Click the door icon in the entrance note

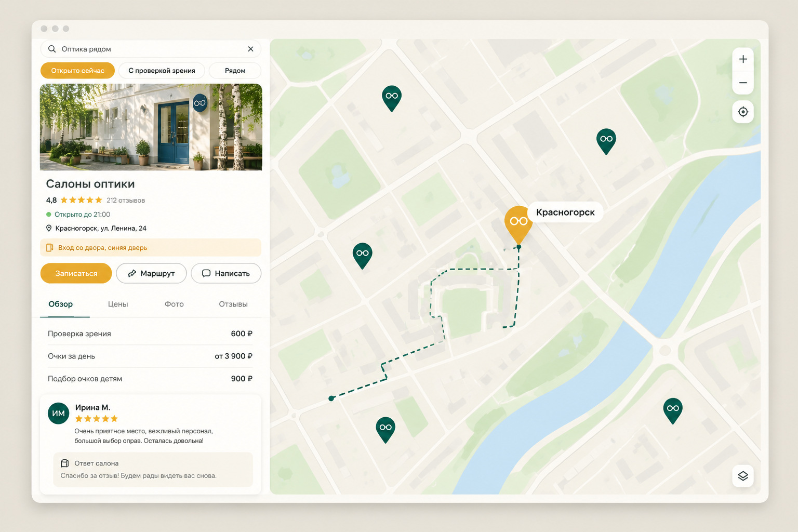[50, 248]
